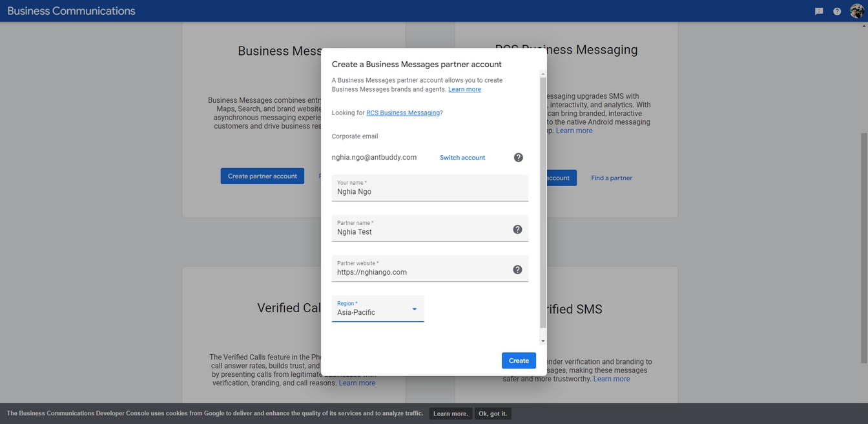Viewport: 868px width, 424px height.
Task: Click Create partner account under Business Messages
Action: (x=262, y=176)
